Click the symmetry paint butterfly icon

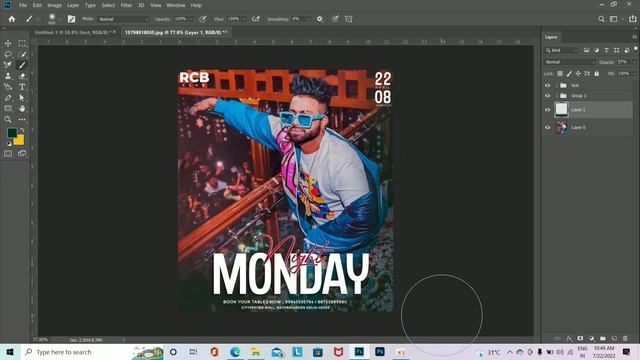pyautogui.click(x=349, y=19)
